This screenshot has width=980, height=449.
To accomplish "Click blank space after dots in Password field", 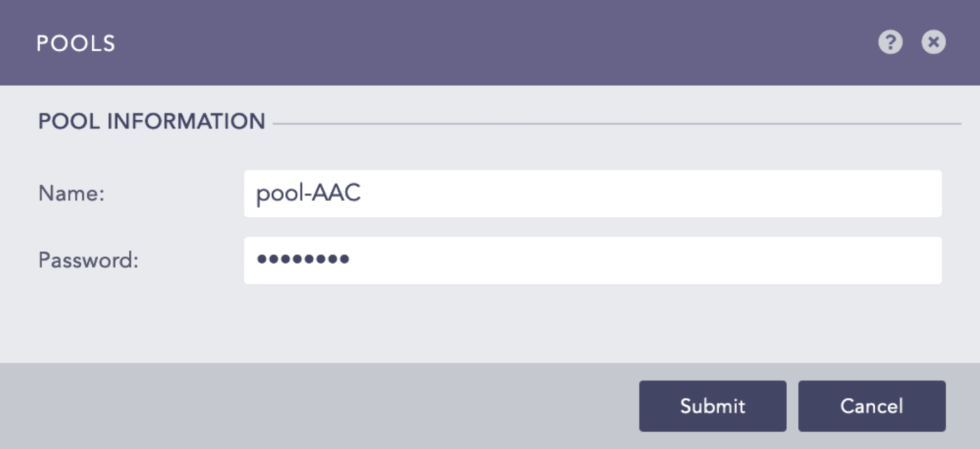I will 655,260.
